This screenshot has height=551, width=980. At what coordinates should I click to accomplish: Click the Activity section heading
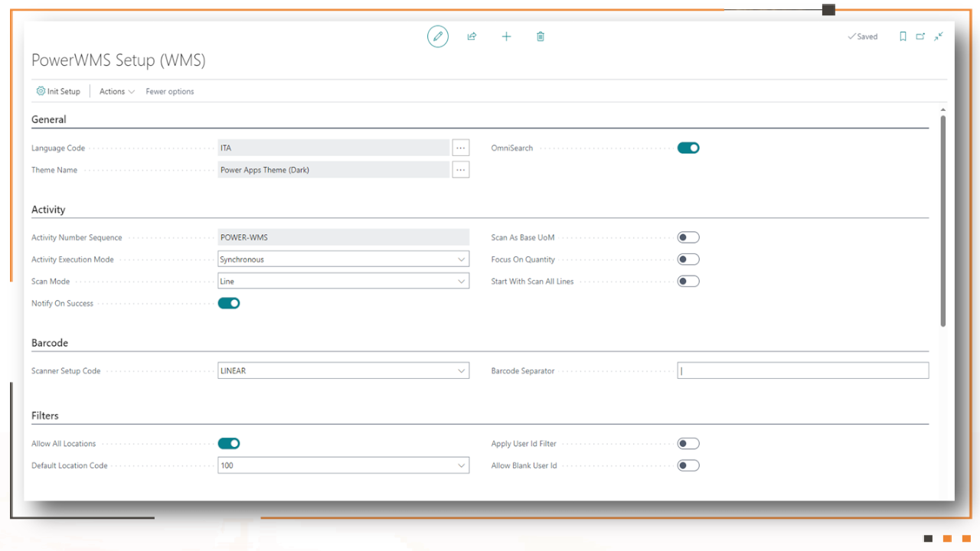[48, 210]
